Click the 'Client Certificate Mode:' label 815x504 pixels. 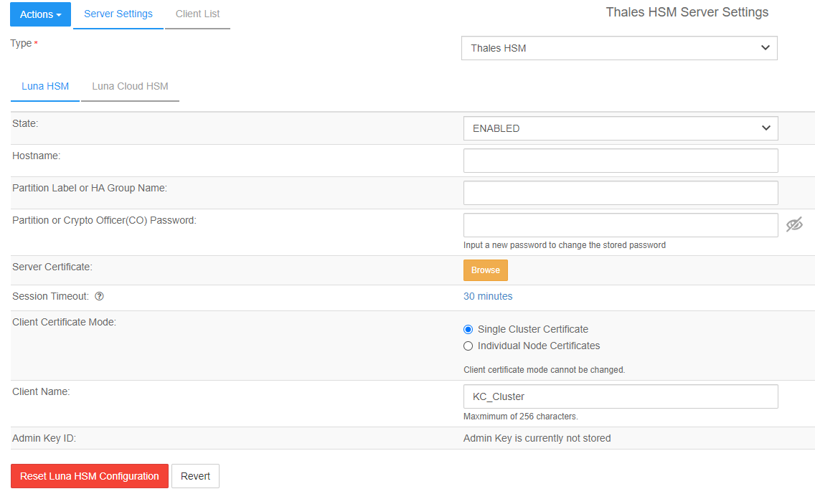coord(65,322)
